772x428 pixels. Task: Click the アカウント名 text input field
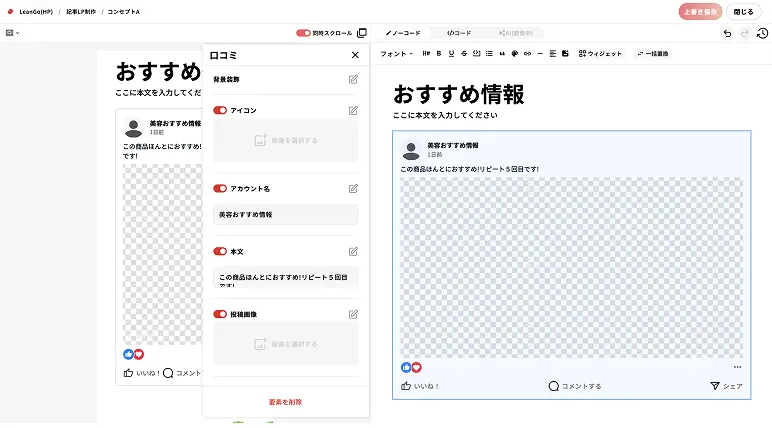pos(286,215)
